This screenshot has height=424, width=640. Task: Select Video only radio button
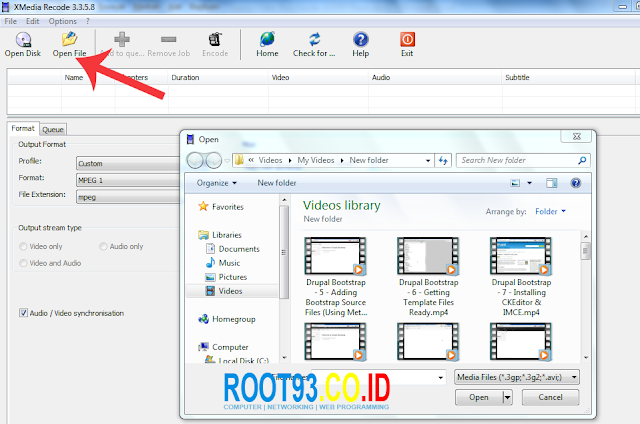[x=23, y=246]
